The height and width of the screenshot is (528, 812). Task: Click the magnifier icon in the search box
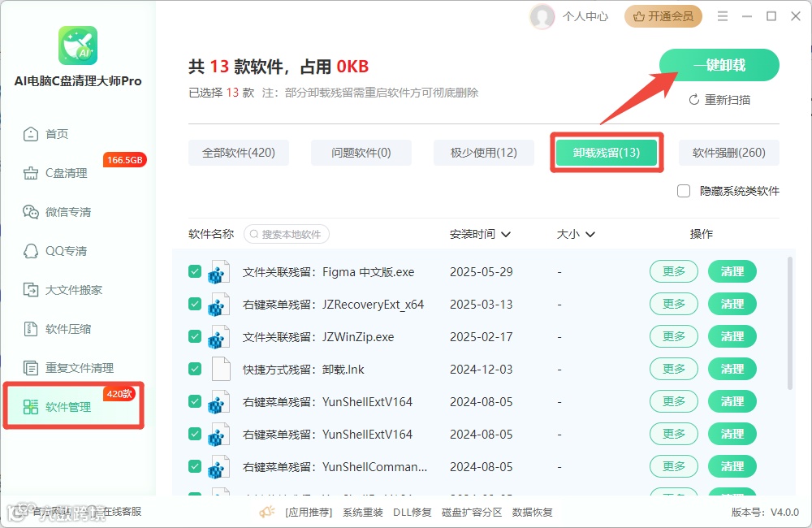click(253, 234)
